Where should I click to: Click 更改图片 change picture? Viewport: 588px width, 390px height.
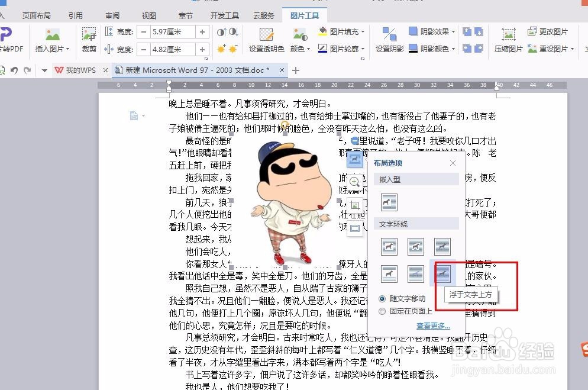(548, 31)
